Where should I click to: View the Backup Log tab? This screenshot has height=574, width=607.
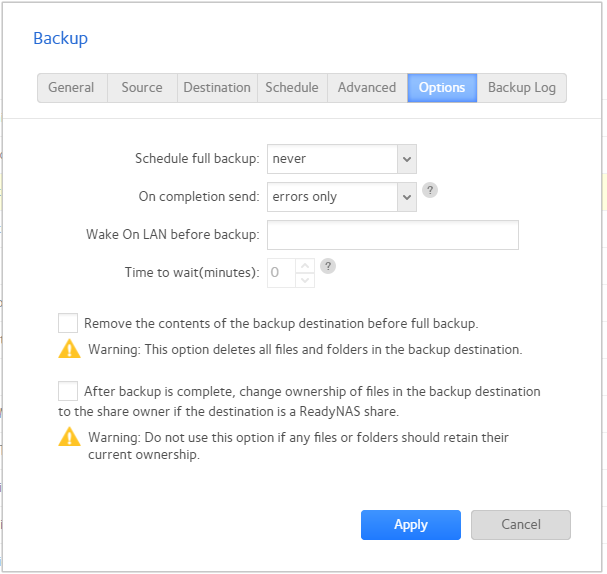click(522, 88)
